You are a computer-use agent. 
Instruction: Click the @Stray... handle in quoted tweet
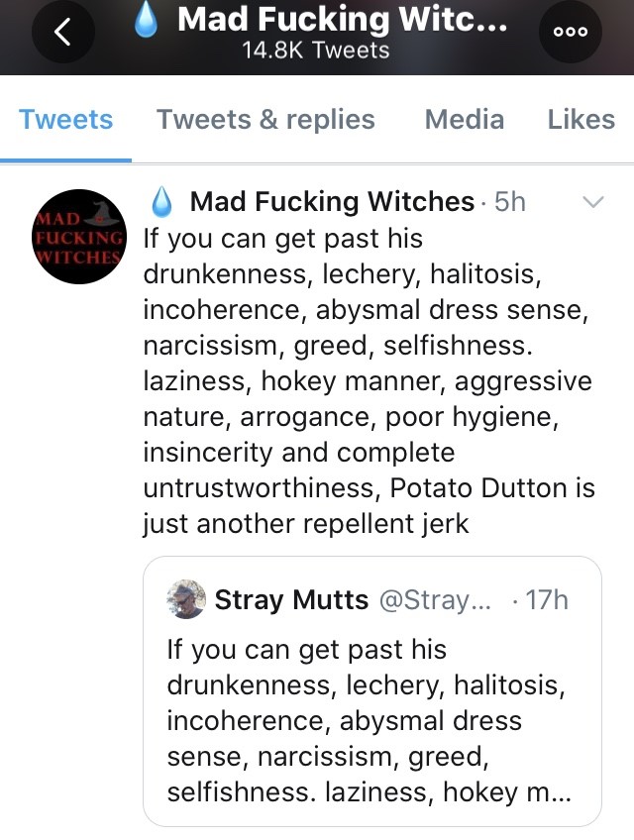(x=428, y=599)
